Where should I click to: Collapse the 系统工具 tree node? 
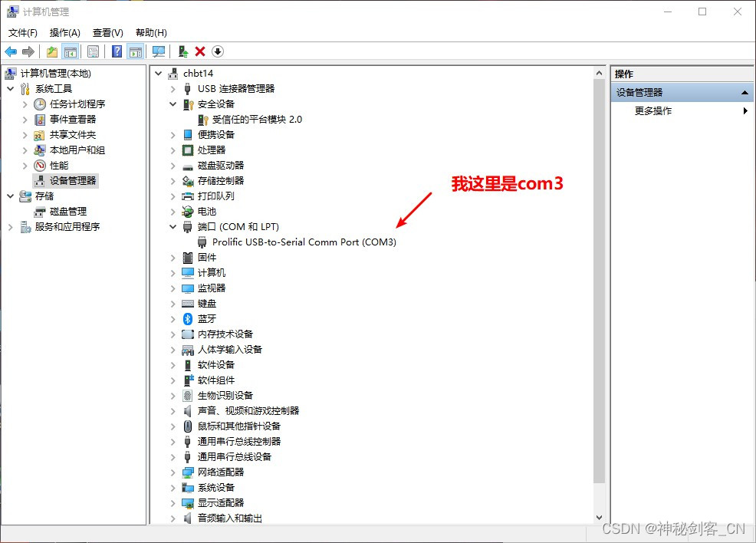pyautogui.click(x=11, y=89)
